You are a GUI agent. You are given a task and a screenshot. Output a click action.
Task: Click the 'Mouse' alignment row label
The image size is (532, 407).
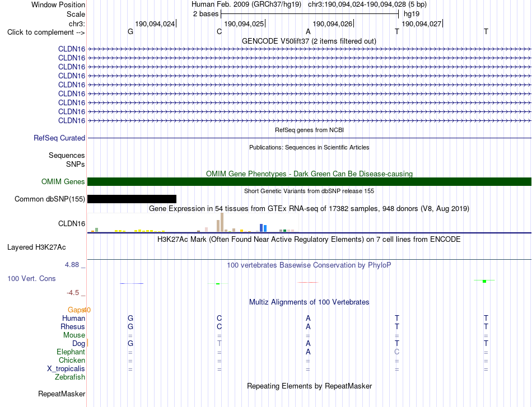point(74,335)
